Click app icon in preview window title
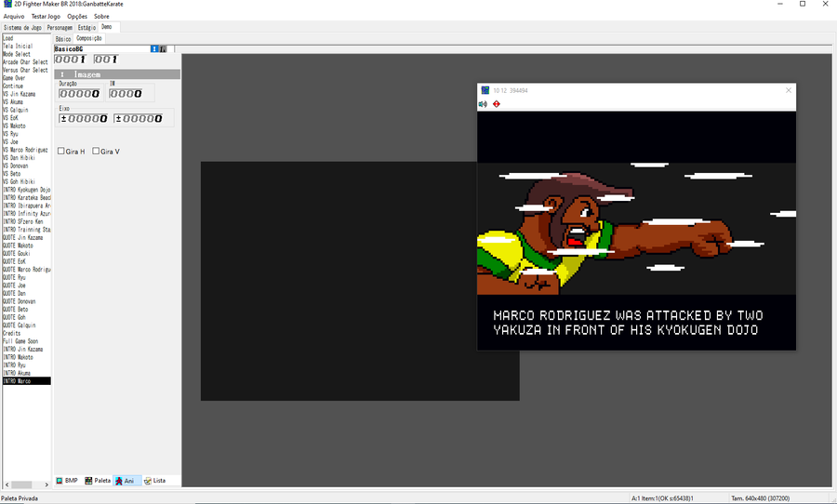 485,90
